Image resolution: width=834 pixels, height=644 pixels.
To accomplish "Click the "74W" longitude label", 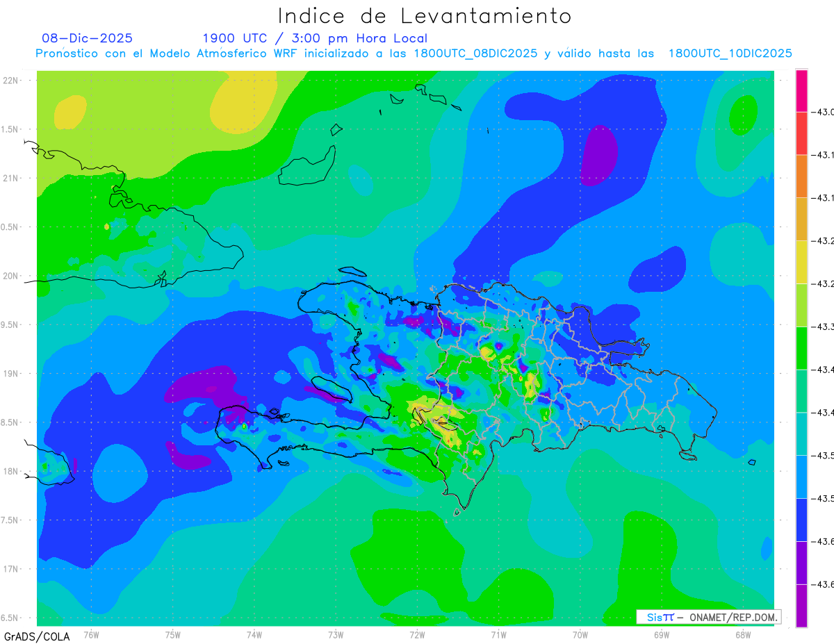I will 254,634.
